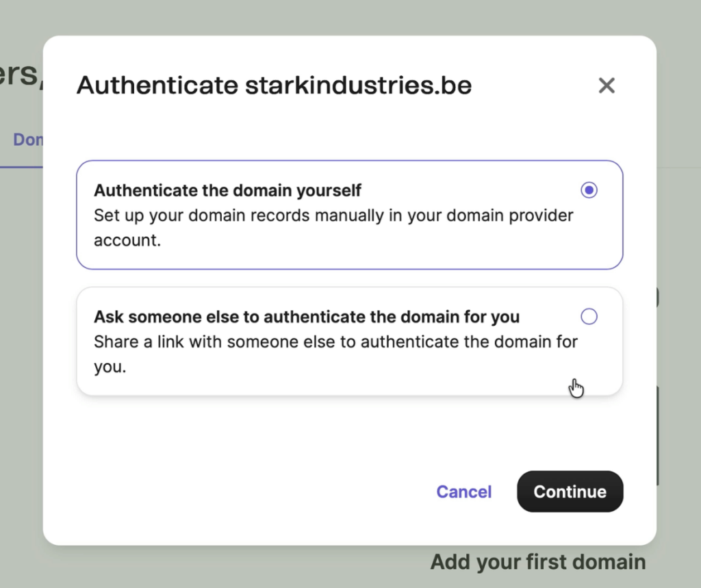Choose the "Ask someone else" radio button
This screenshot has width=701, height=588.
[589, 316]
